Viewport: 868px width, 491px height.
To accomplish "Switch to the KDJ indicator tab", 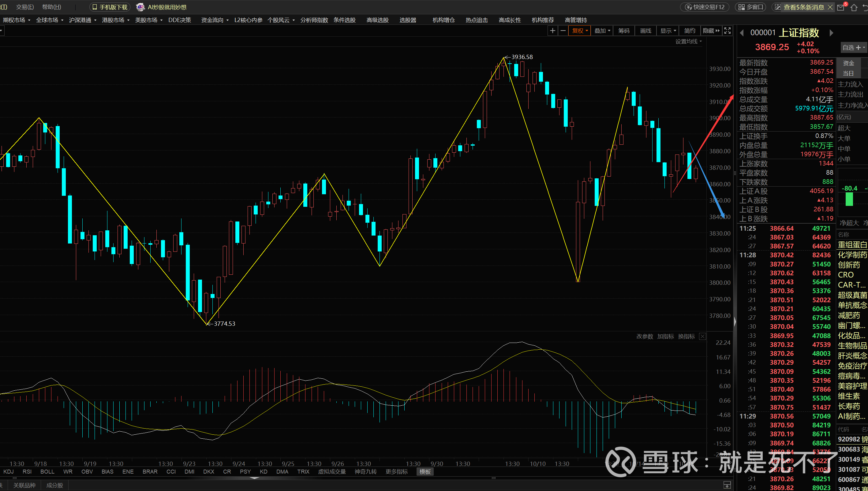I will (9, 471).
